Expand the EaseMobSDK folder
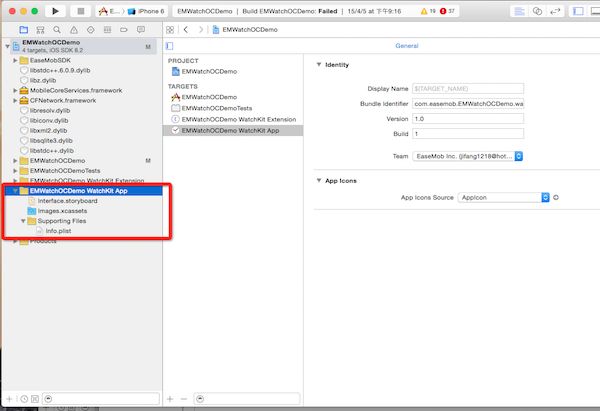600x411 pixels. tap(15, 60)
